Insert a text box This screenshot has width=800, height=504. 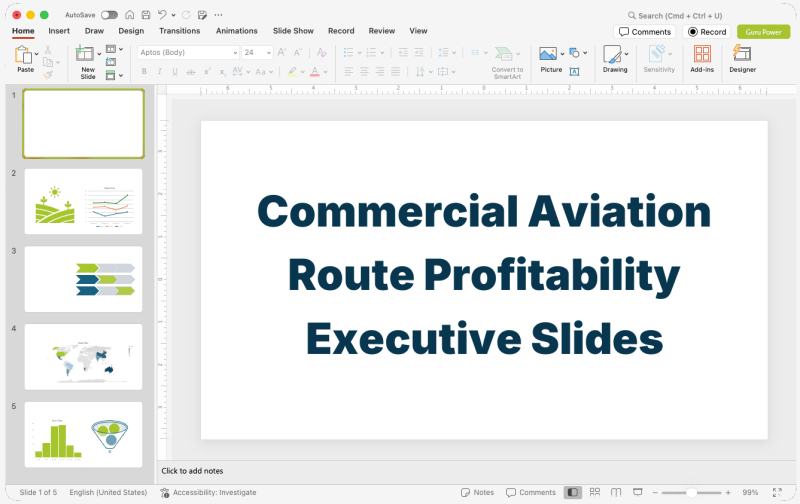coord(574,72)
